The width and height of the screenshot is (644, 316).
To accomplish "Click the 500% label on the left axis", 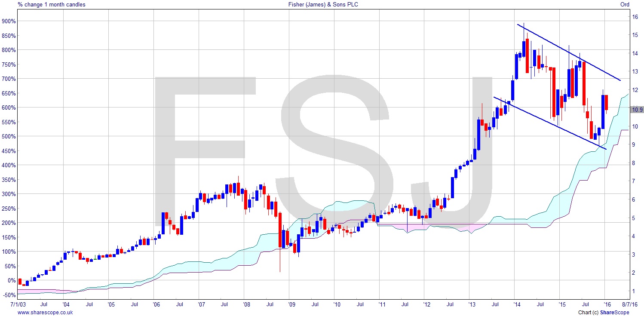I will (9, 136).
